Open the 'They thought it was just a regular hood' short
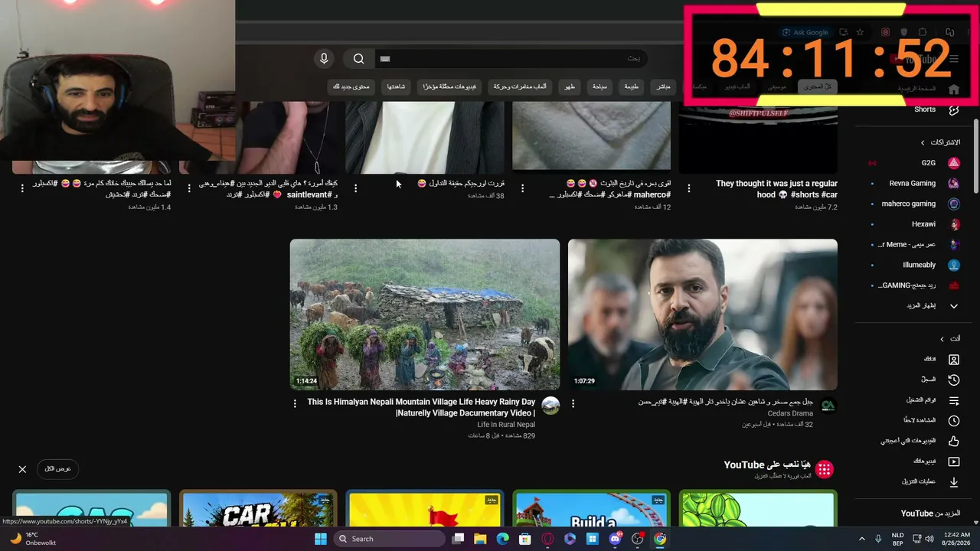 776,189
